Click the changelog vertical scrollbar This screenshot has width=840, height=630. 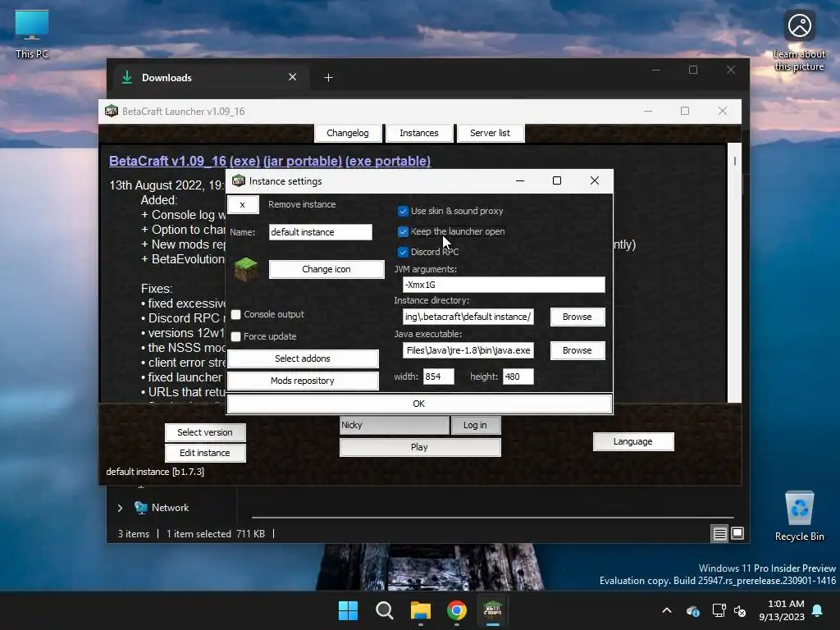pyautogui.click(x=734, y=272)
